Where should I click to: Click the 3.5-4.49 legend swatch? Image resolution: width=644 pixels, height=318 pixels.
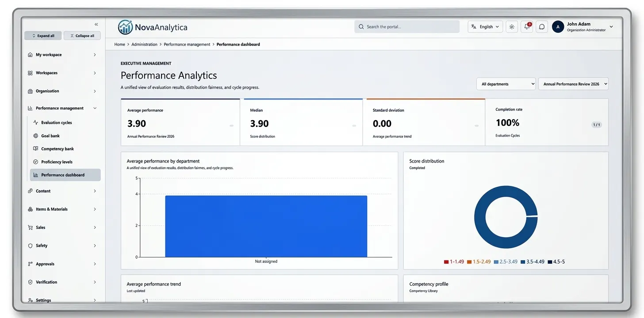pos(523,262)
